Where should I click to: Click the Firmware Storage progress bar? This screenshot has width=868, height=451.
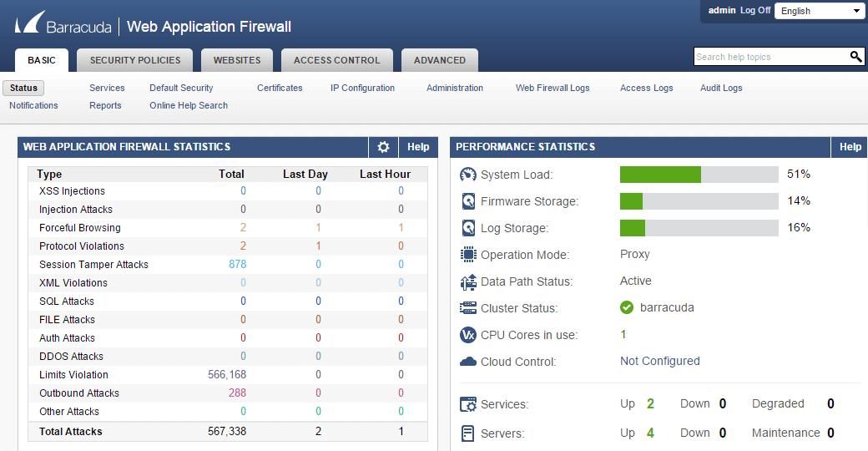point(699,201)
